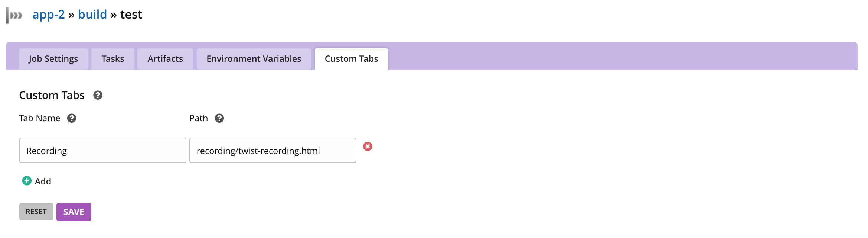The width and height of the screenshot is (868, 238).
Task: Click the Path field with twist-recording.html
Action: [273, 150]
